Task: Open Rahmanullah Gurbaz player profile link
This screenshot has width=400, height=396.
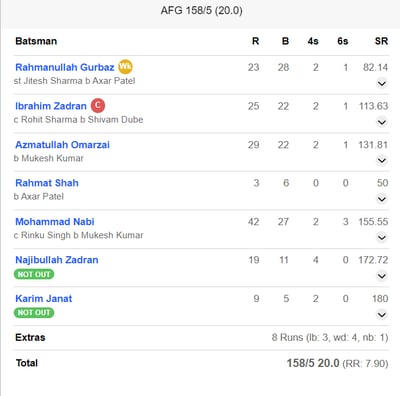Action: (x=65, y=67)
